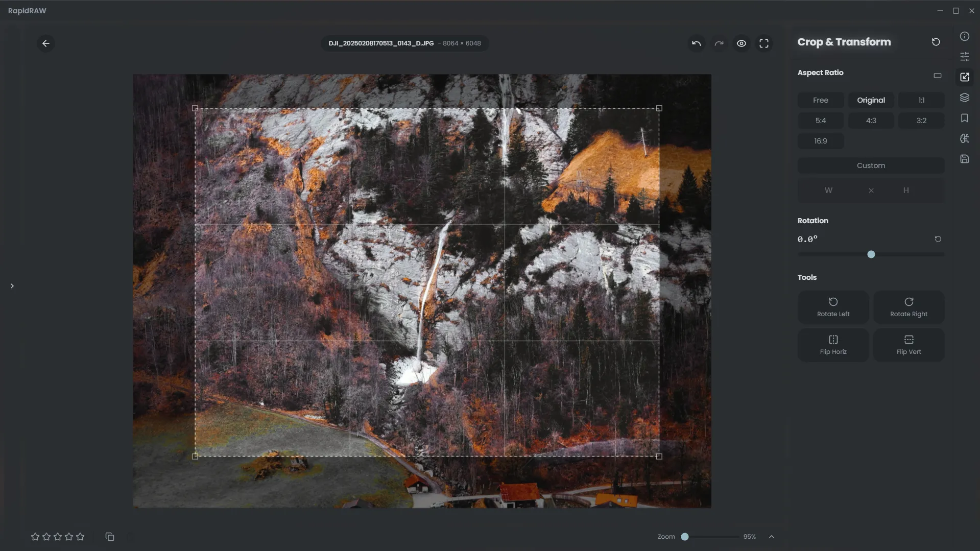
Task: Click Flip Horiz tool button
Action: click(833, 345)
